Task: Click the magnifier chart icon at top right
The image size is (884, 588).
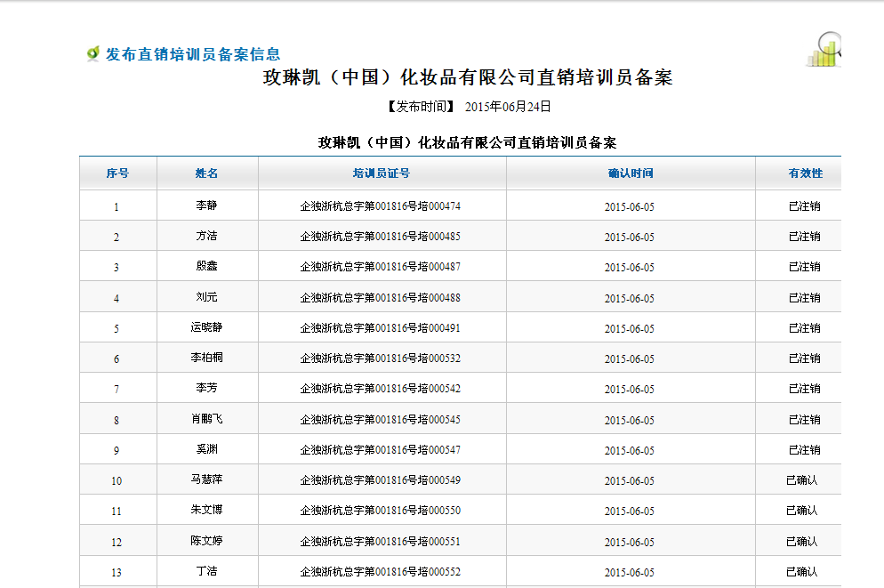Action: 824,50
